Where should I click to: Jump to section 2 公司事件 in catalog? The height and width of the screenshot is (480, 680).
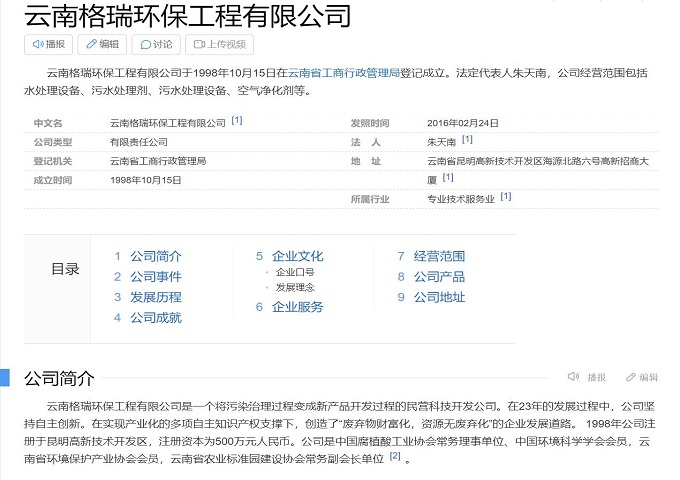coord(156,277)
